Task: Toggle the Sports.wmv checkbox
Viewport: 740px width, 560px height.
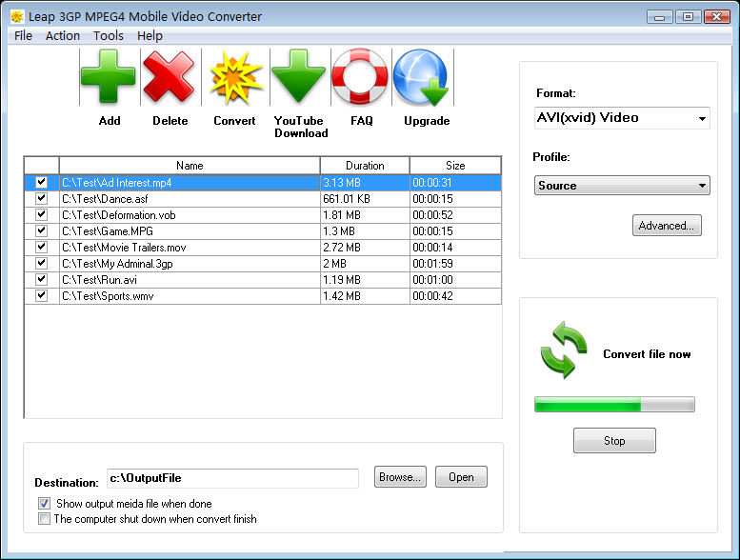Action: [42, 295]
